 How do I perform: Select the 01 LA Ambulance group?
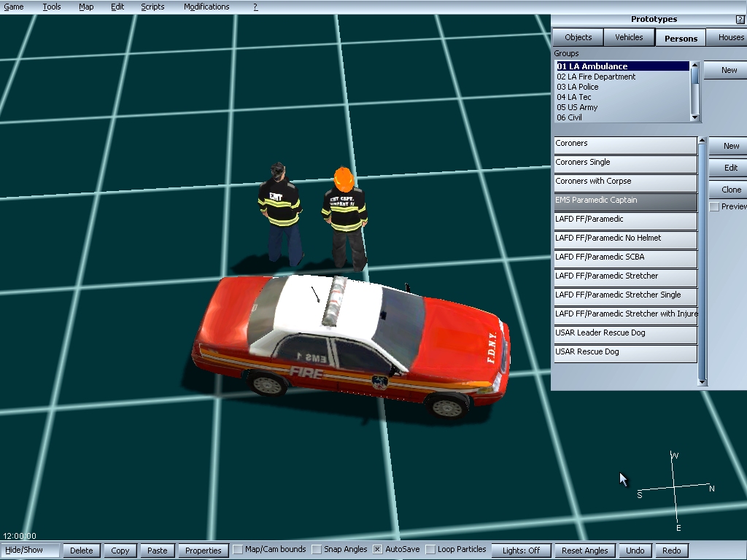click(622, 66)
